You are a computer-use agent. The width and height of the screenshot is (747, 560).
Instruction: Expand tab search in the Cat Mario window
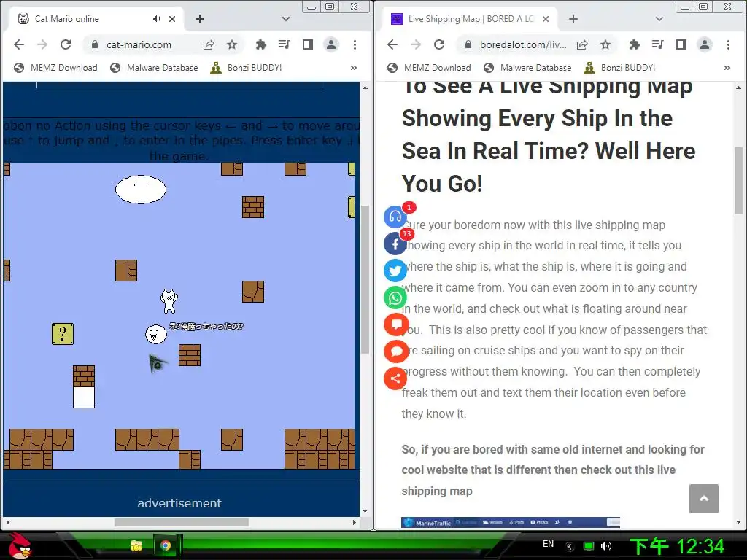pyautogui.click(x=286, y=19)
